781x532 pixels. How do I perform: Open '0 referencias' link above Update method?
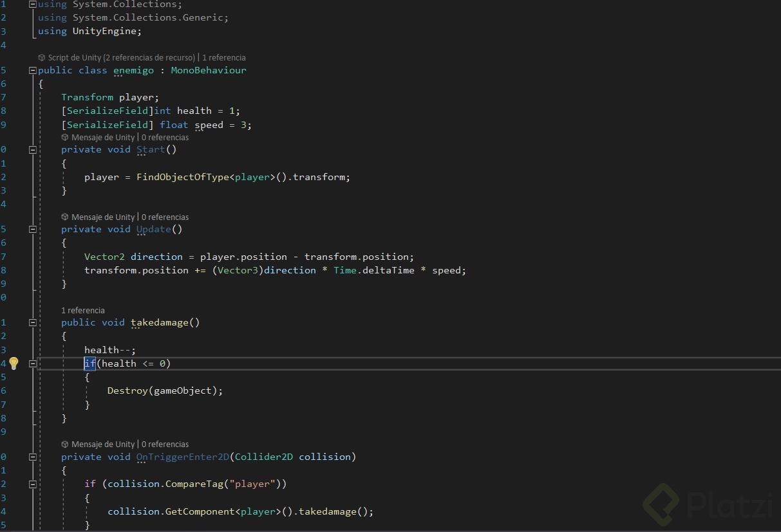pyautogui.click(x=165, y=217)
